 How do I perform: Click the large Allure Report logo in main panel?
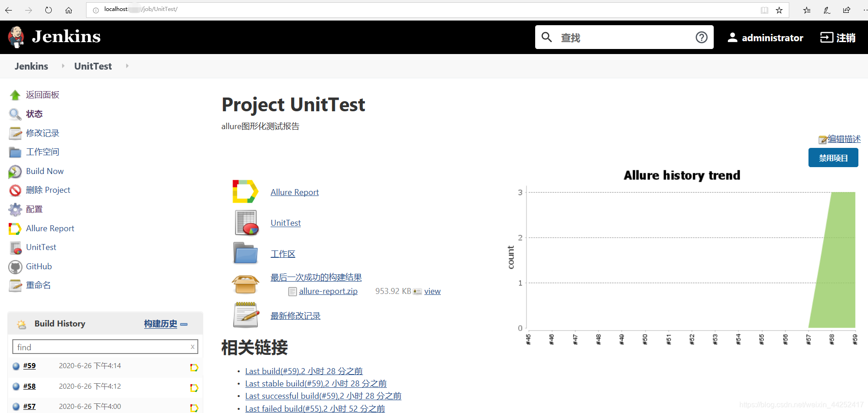coord(245,191)
